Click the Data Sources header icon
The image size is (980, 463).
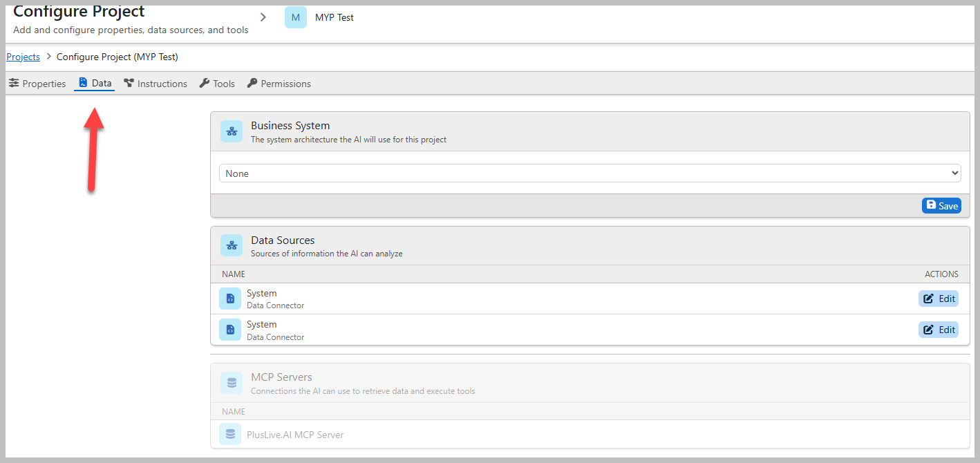[232, 245]
